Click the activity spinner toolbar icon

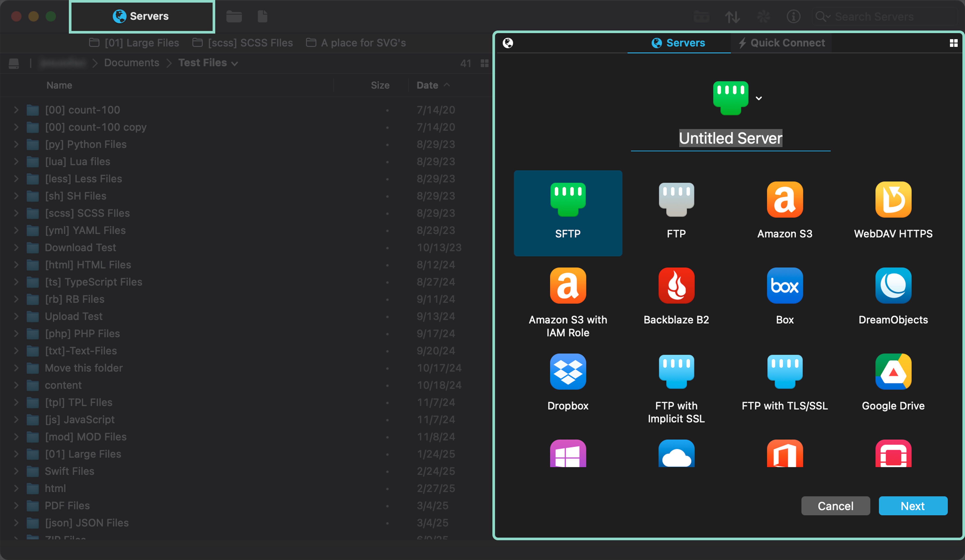tap(763, 17)
